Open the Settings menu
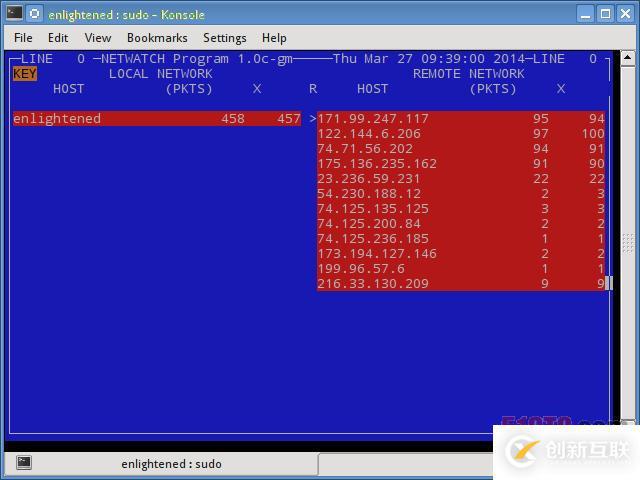The height and width of the screenshot is (480, 640). coord(224,38)
